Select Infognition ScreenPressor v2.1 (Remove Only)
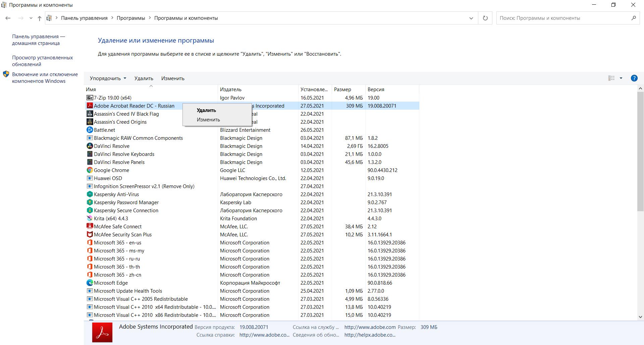 [252, 186]
